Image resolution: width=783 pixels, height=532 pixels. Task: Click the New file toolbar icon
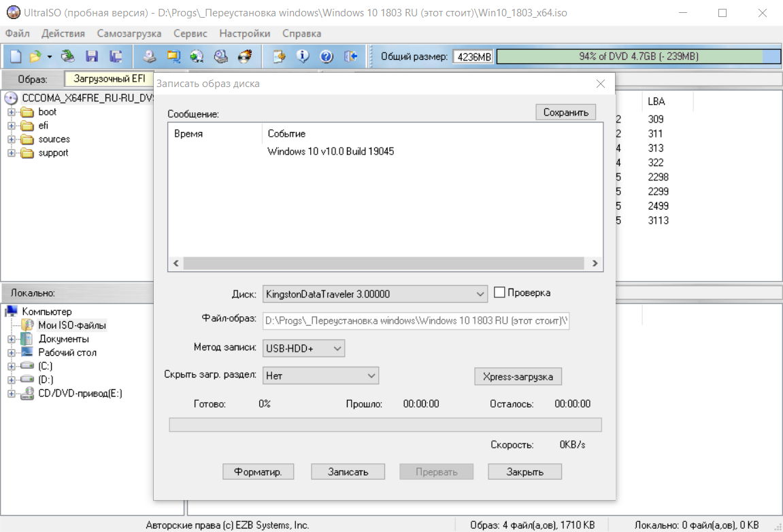tap(16, 56)
